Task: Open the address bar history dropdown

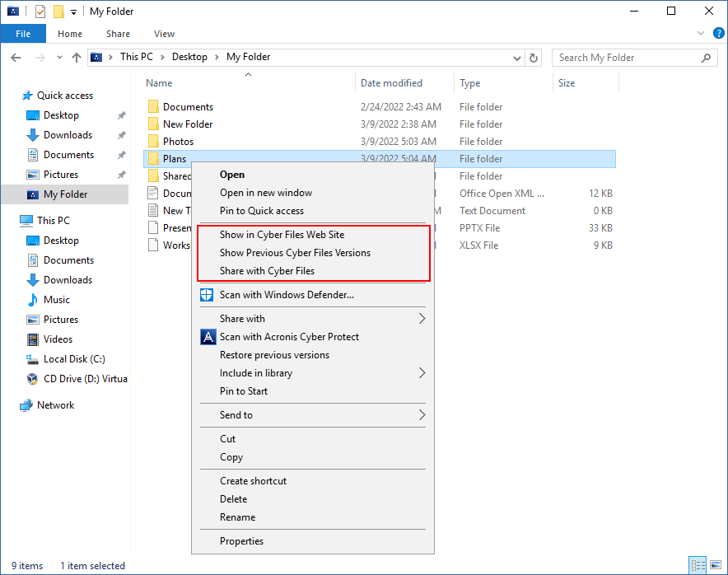Action: click(516, 58)
